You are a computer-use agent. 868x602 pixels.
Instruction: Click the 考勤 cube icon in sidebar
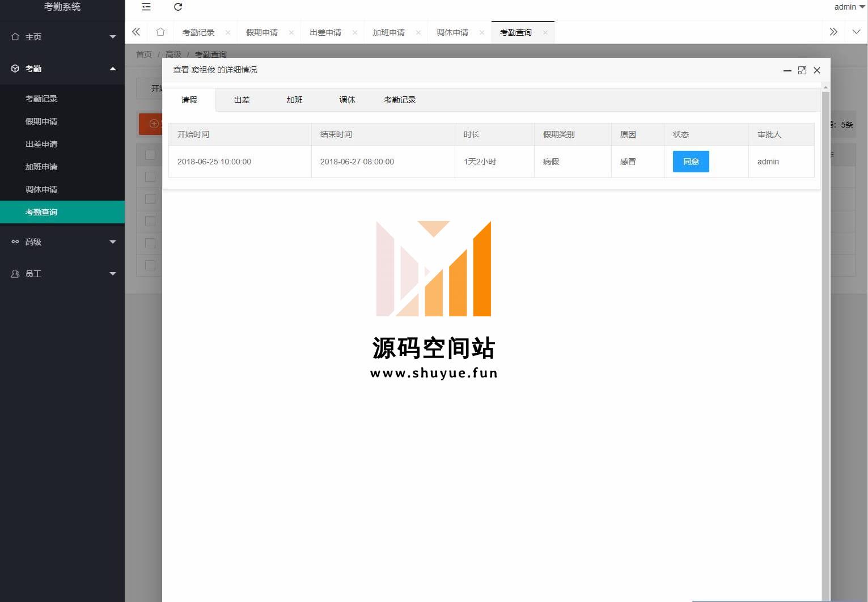coord(15,68)
